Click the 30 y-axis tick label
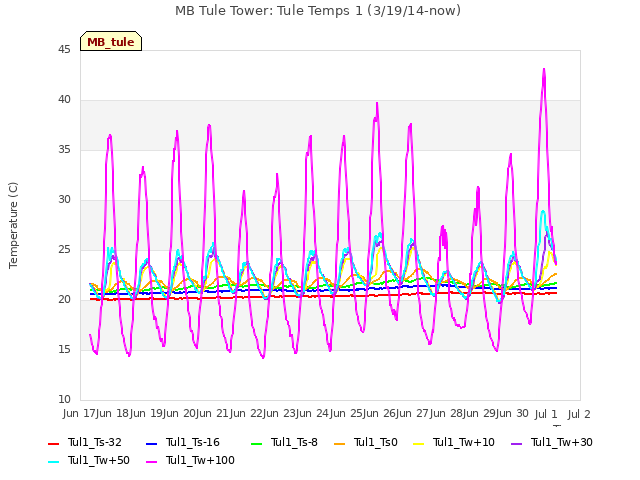Viewport: 640px width, 480px height. (64, 200)
